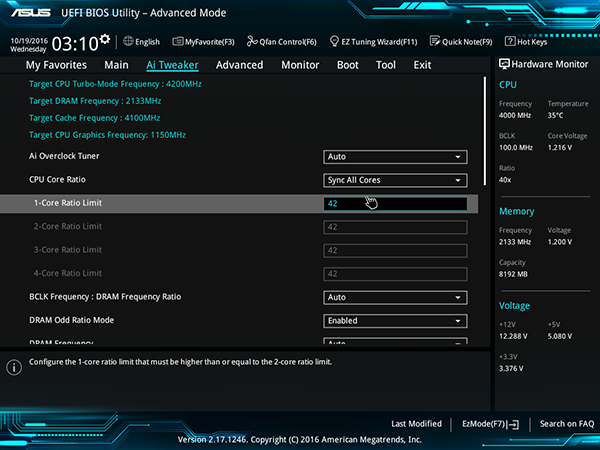Screen dimensions: 600x450
Task: Click the EZ Tuning Wizard lightbulb icon
Action: [334, 41]
